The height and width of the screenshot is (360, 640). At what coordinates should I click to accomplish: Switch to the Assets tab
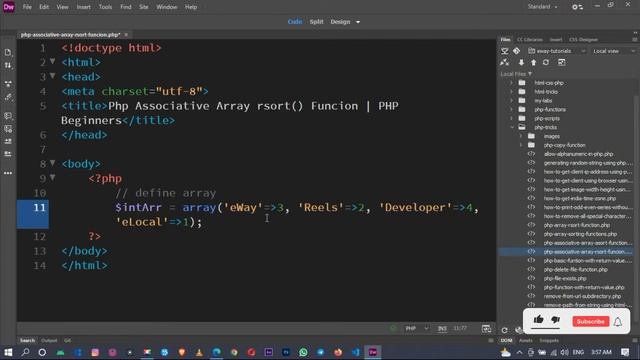coord(525,340)
